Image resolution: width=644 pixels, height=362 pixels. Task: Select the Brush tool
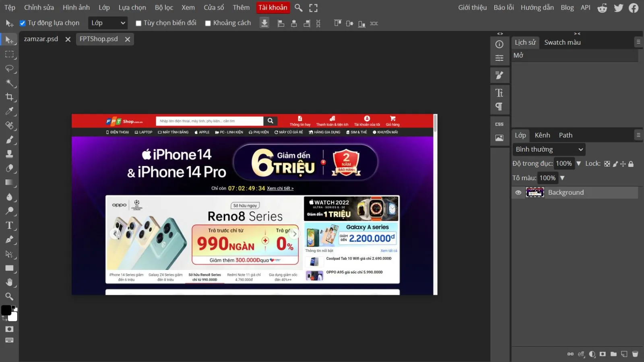(9, 140)
